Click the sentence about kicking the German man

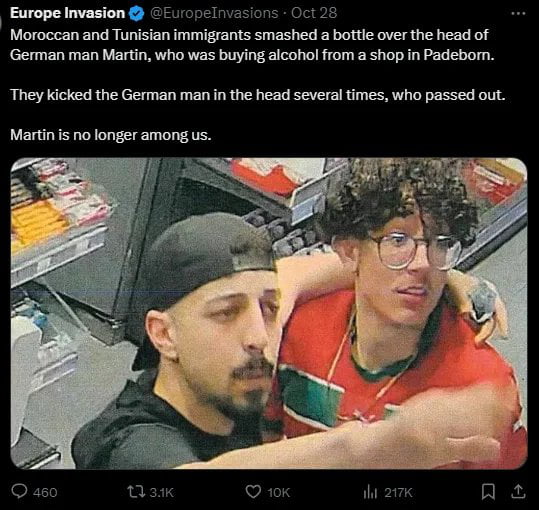tap(258, 95)
